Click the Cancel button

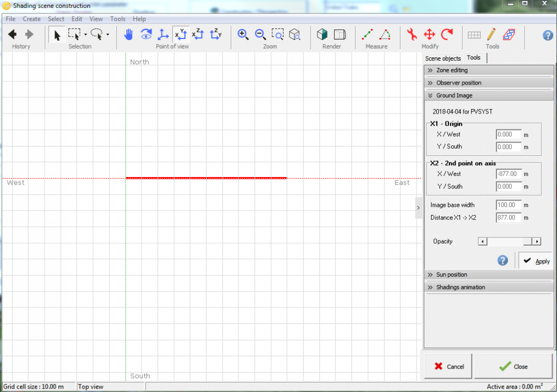[449, 366]
